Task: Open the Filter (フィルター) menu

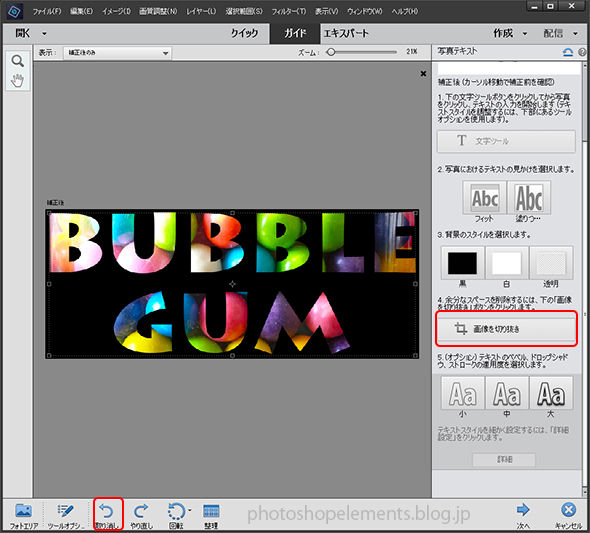Action: (x=289, y=11)
